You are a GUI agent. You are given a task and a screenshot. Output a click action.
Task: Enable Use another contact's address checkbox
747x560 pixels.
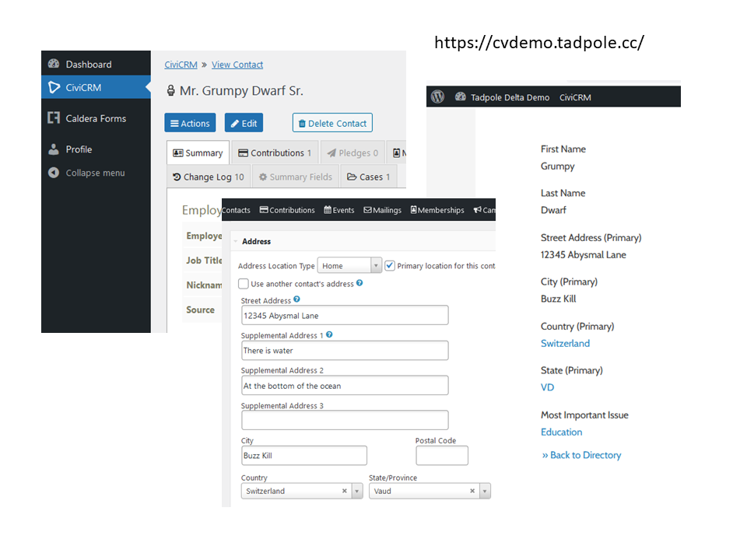[244, 284]
